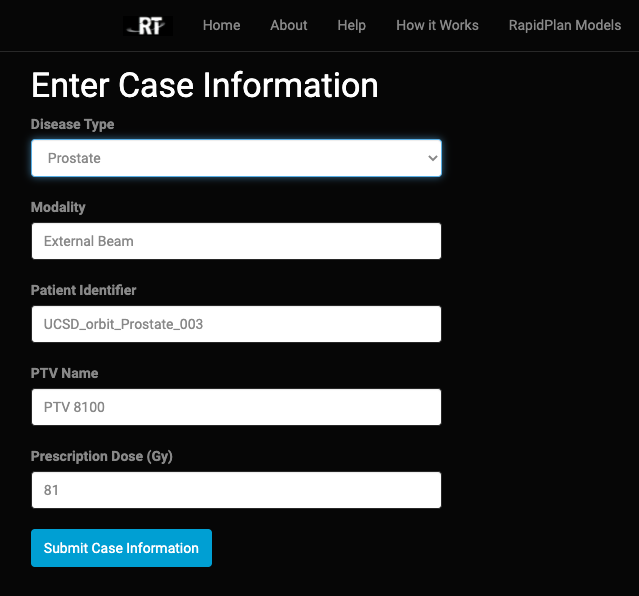639x596 pixels.
Task: Click the empty navbar area beside the RT logo
Action: pyautogui.click(x=60, y=26)
